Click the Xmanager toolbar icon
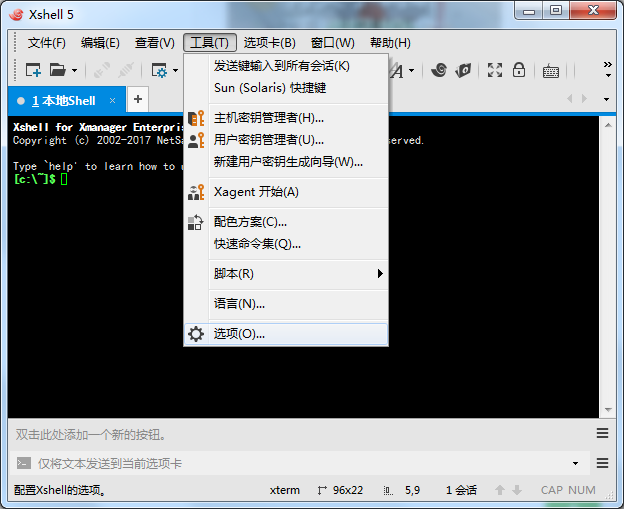This screenshot has height=509, width=624. [x=463, y=70]
